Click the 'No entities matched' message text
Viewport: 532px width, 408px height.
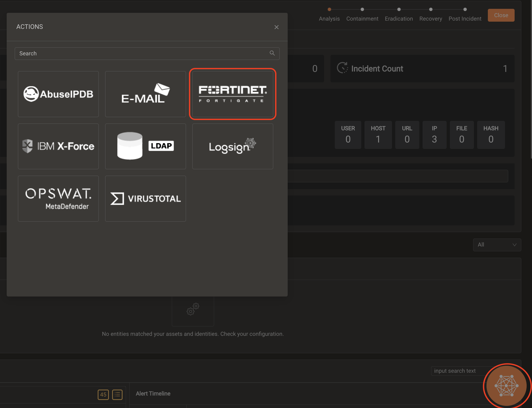[x=193, y=334]
